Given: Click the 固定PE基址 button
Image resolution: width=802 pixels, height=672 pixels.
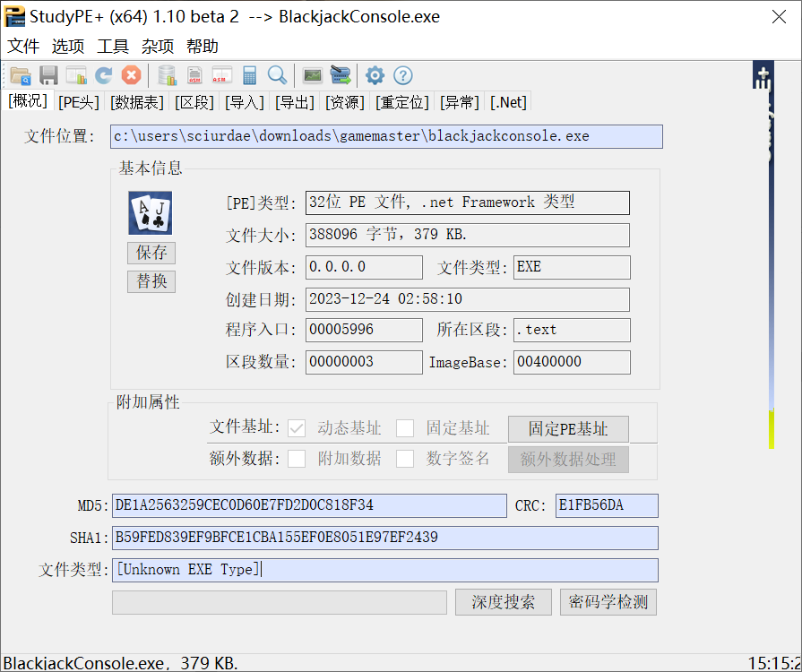Looking at the screenshot, I should tap(568, 428).
